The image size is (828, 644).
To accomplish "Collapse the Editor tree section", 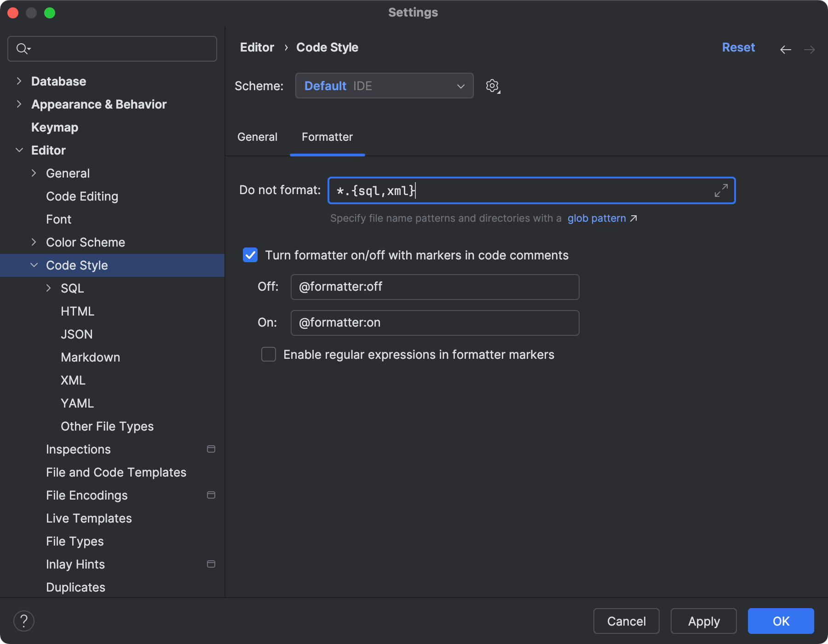I will point(19,150).
